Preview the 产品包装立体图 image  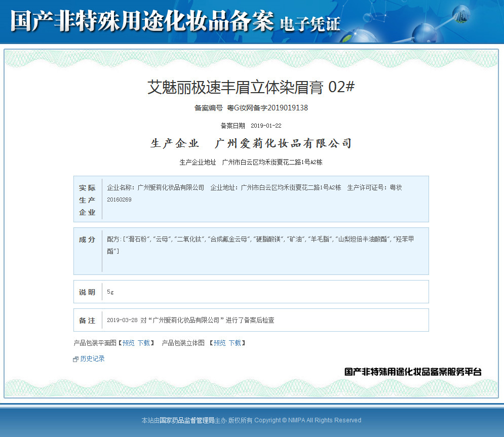[x=219, y=343]
